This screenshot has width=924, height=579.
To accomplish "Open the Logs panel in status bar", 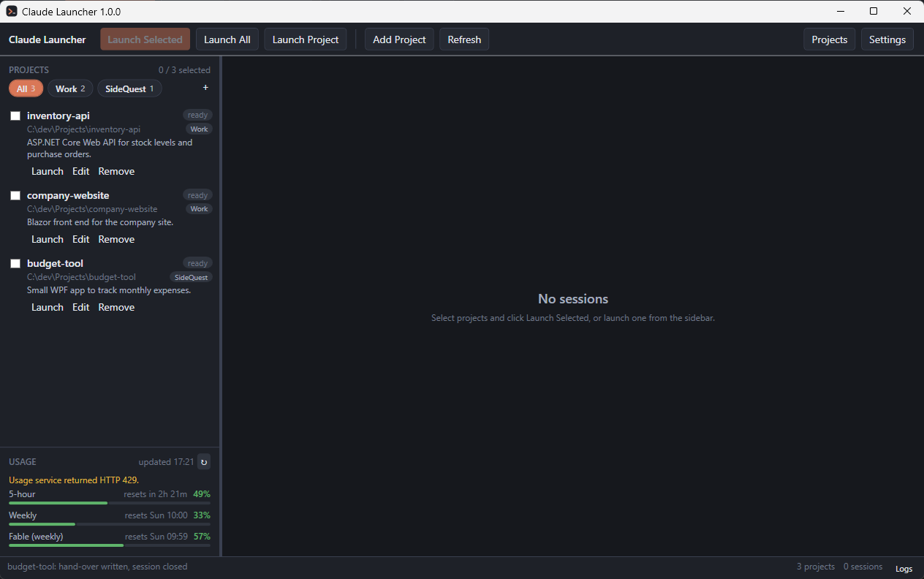I will point(904,568).
